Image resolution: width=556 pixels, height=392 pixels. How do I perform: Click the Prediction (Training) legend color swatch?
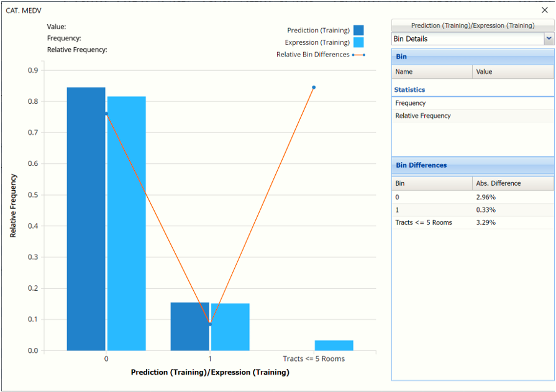click(358, 30)
